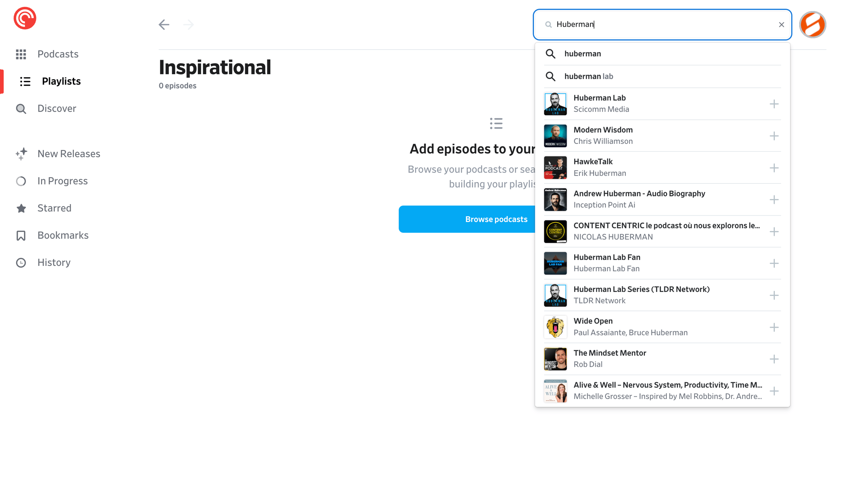Viewport: 857px width, 504px height.
Task: Open Playlists in the sidebar
Action: point(61,81)
